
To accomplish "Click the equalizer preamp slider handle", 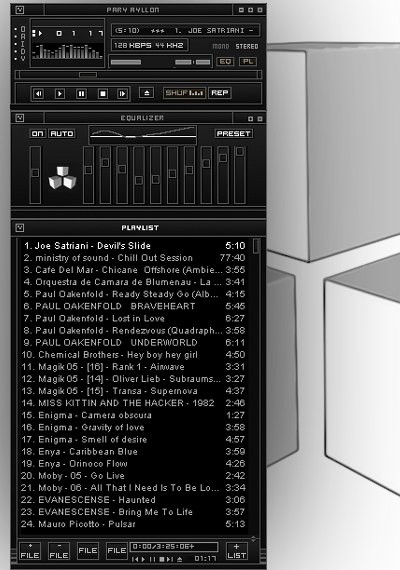I will [x=35, y=173].
